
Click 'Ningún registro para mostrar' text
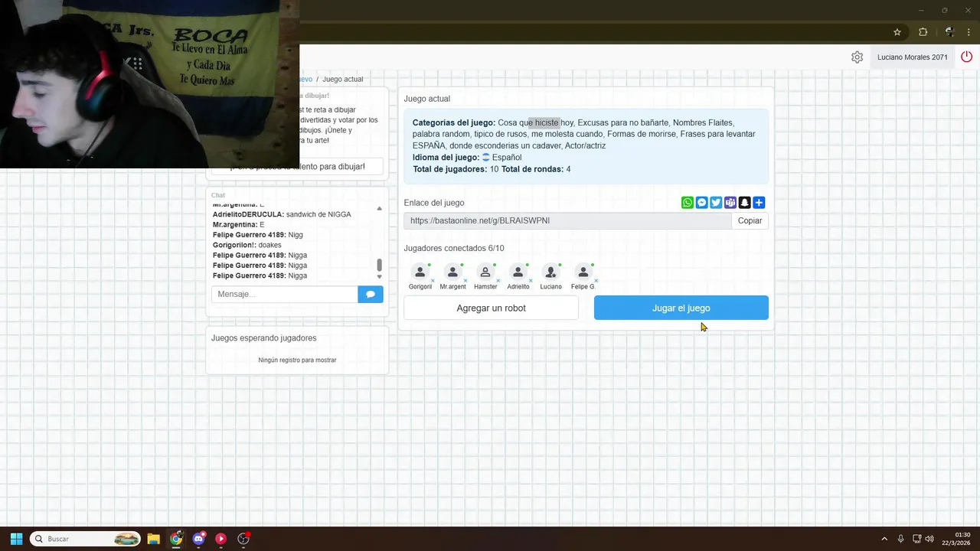click(297, 360)
